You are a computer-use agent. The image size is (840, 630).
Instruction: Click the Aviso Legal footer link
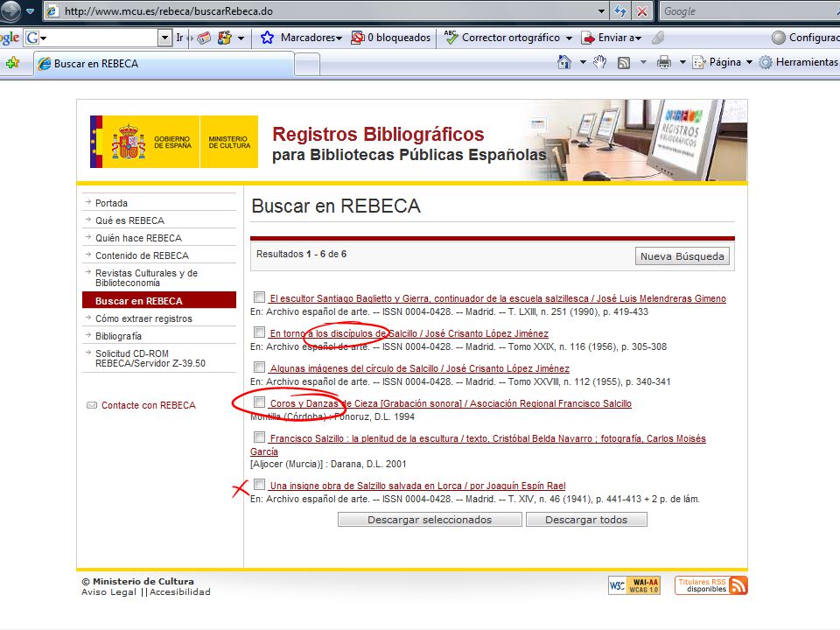pos(108,592)
